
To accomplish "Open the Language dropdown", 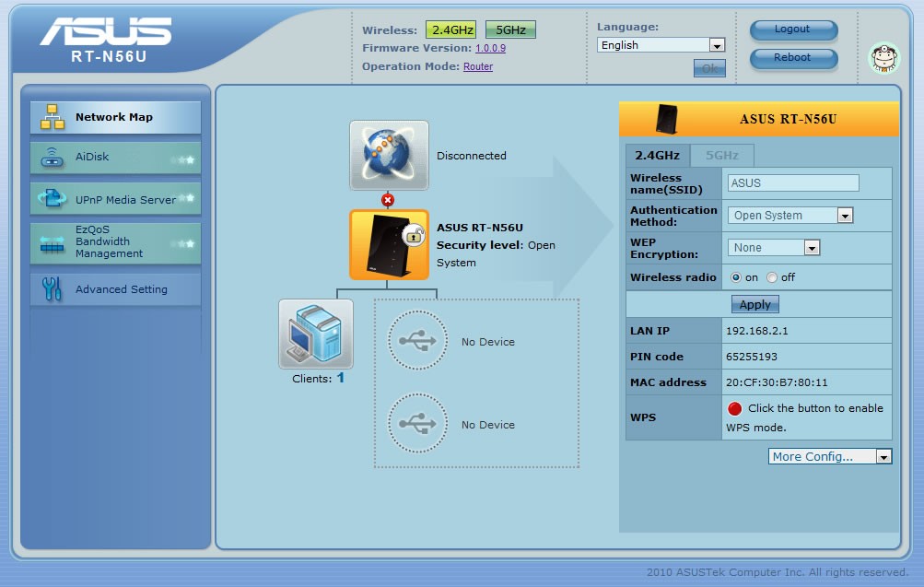I will pyautogui.click(x=661, y=45).
